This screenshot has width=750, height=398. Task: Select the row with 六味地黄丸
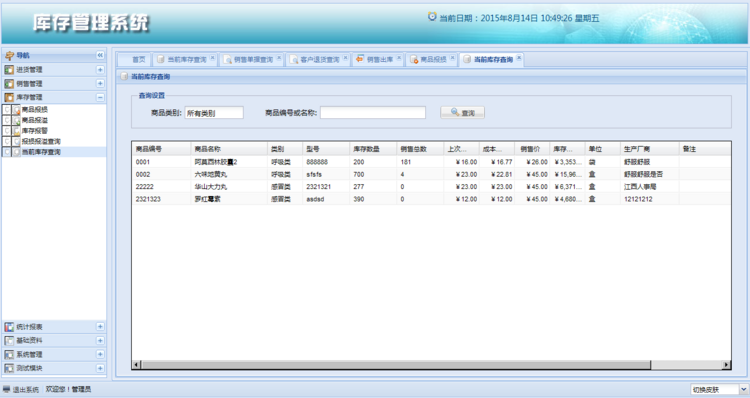pos(431,175)
